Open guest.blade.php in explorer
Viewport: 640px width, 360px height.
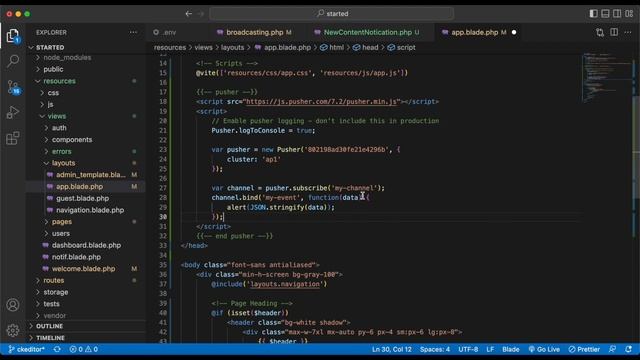[86, 198]
